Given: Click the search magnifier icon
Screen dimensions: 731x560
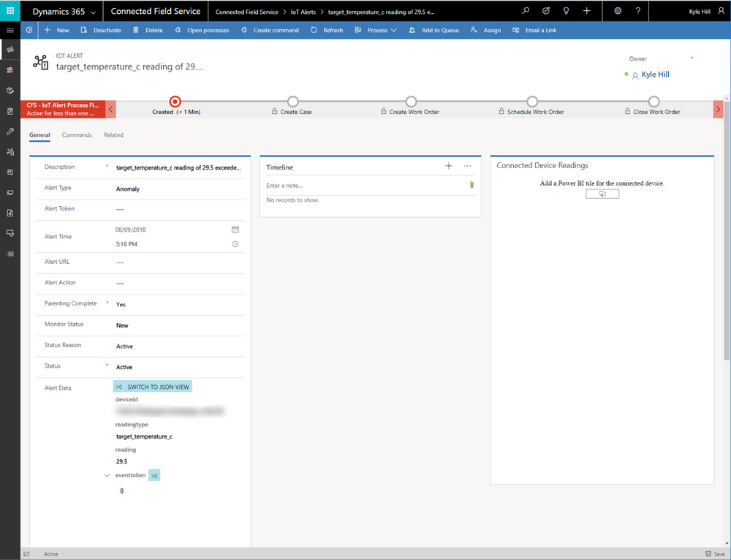Looking at the screenshot, I should [526, 11].
